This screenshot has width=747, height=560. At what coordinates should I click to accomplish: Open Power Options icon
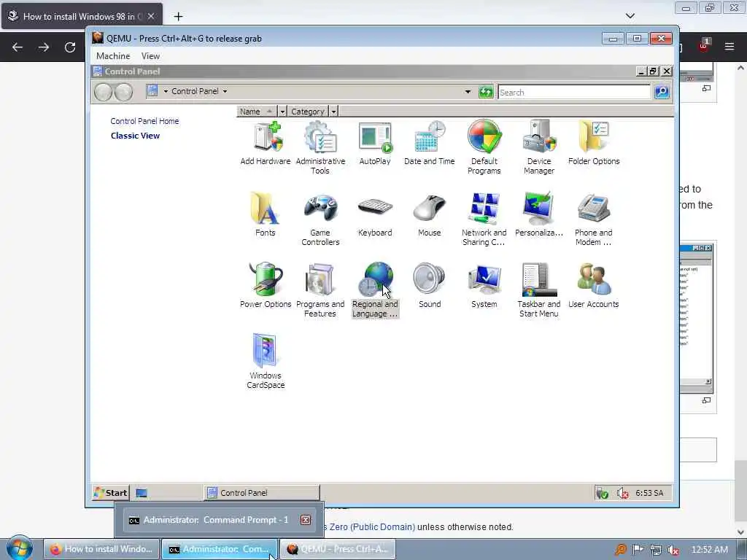tap(266, 286)
